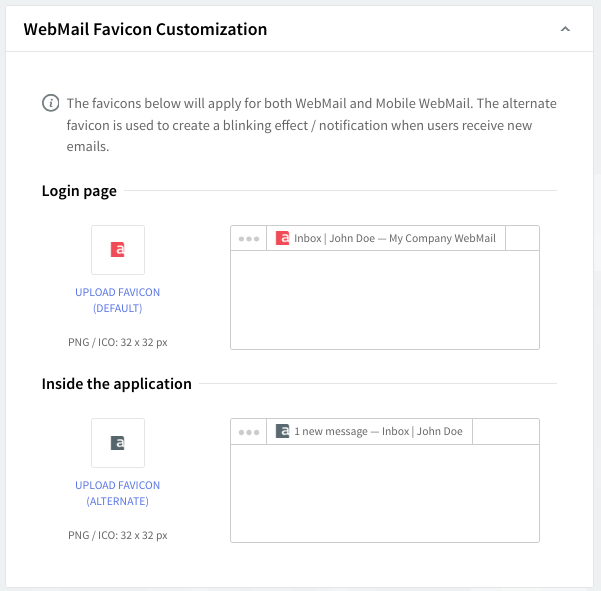Viewport: 601px width, 591px height.
Task: Select the red default favicon thumbnail
Action: pyautogui.click(x=118, y=250)
